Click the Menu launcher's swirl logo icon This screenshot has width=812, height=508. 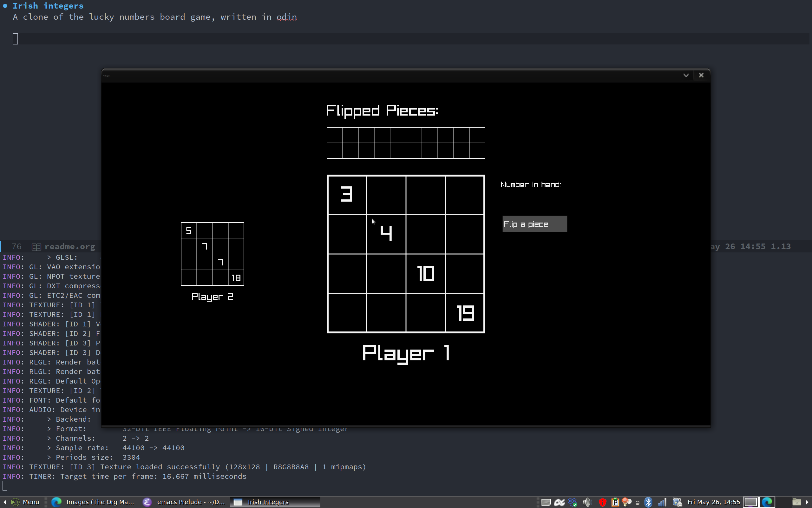15,502
